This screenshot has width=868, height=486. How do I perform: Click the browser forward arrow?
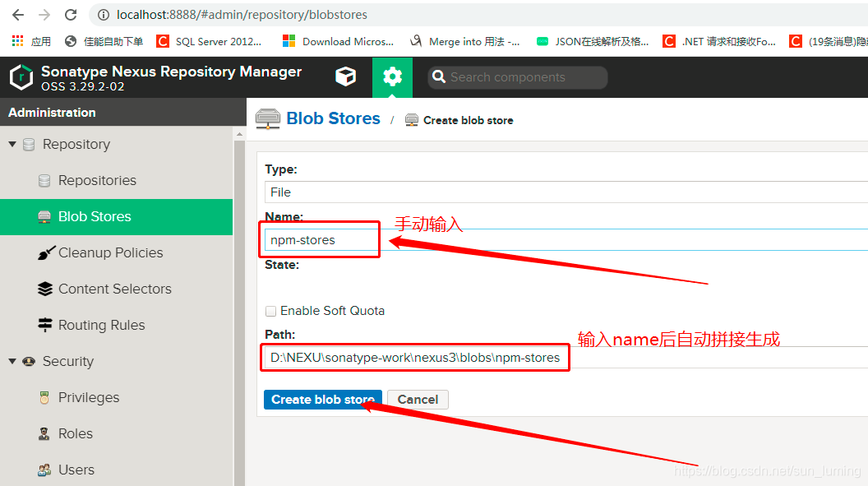point(45,15)
